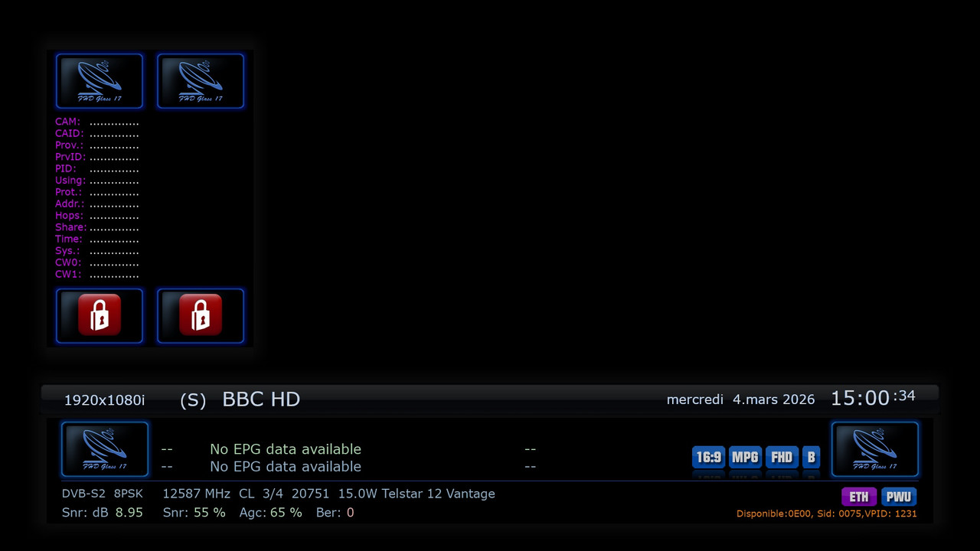This screenshot has width=980, height=551.
Task: Click the FHD resolution badge
Action: [x=782, y=458]
